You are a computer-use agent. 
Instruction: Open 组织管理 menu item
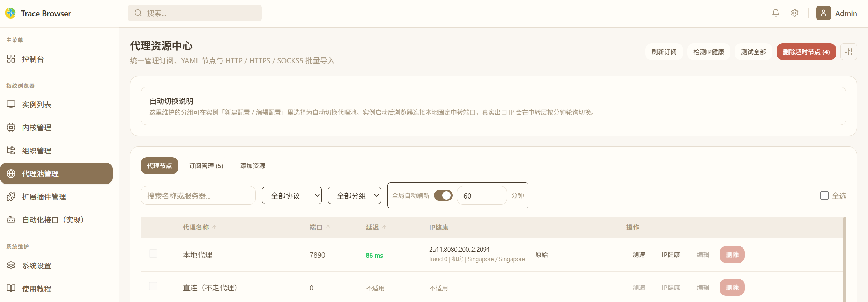56,150
